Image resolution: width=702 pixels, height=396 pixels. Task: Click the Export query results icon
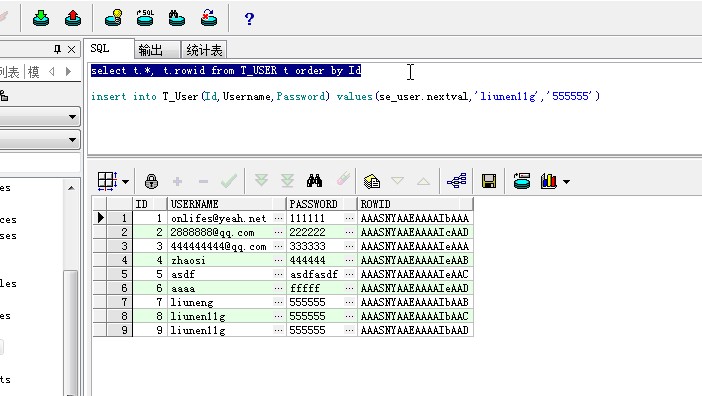click(x=372, y=181)
